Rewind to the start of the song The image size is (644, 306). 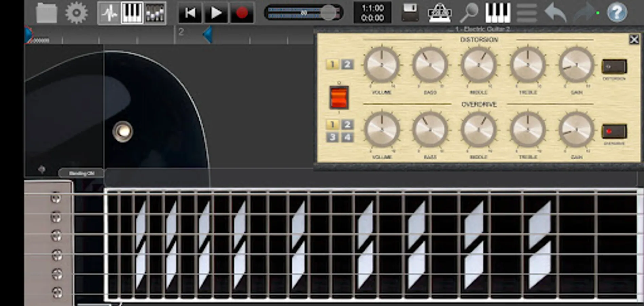(190, 13)
